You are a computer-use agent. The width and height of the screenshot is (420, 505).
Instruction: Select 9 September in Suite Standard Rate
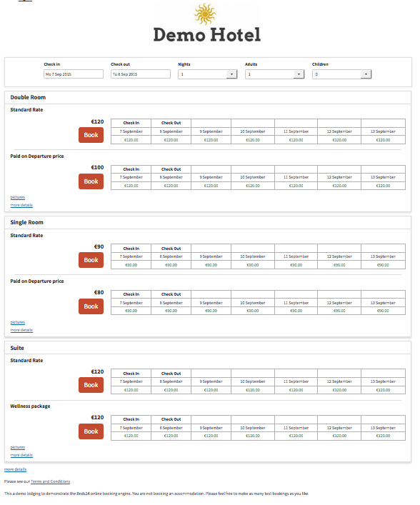click(211, 381)
